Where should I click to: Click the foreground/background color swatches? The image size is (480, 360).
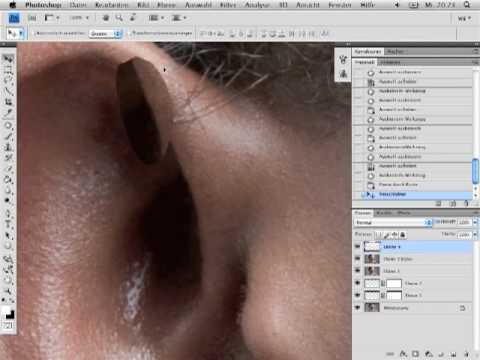click(x=8, y=312)
